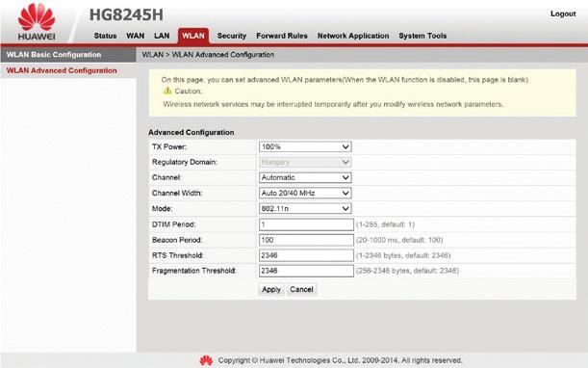Switch to the Security tab

[231, 36]
